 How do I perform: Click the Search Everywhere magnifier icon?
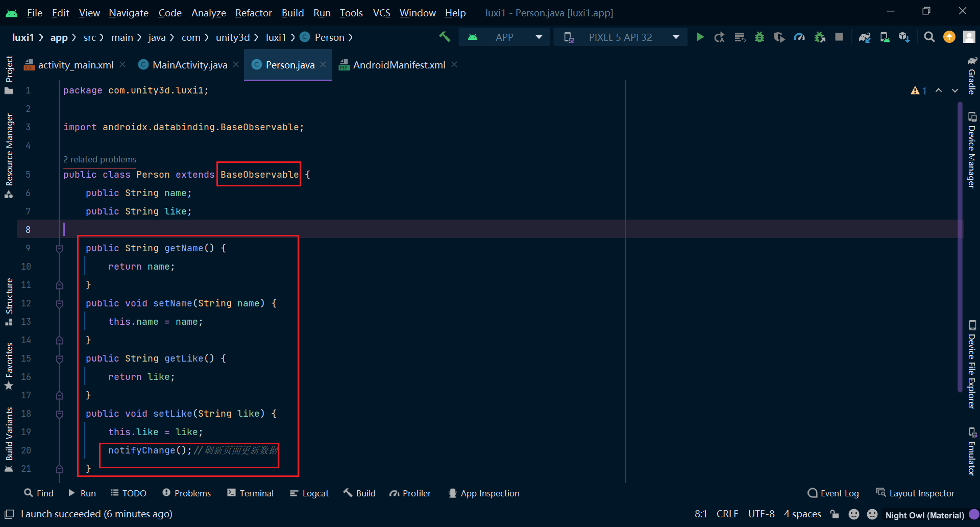tap(929, 37)
